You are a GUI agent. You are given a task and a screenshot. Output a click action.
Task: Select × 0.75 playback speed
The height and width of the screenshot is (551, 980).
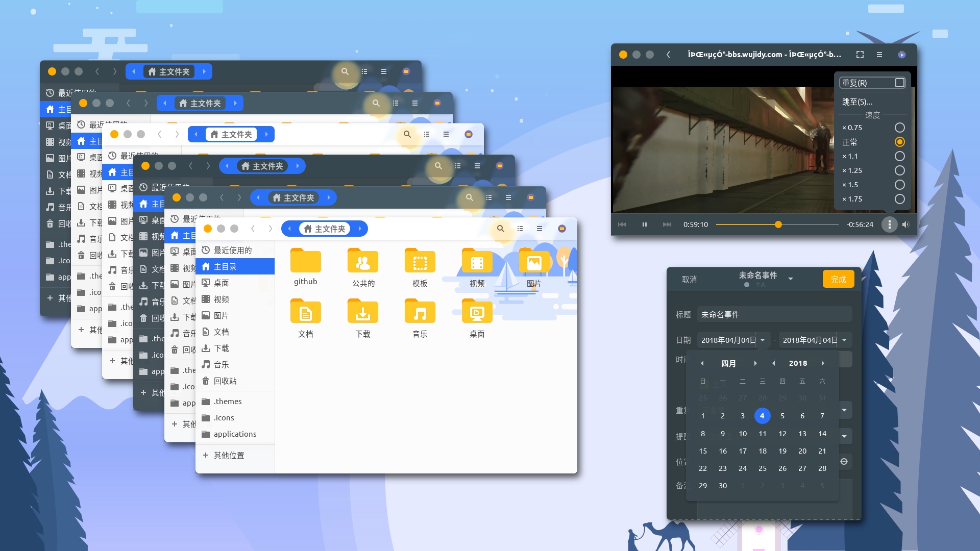pos(900,128)
